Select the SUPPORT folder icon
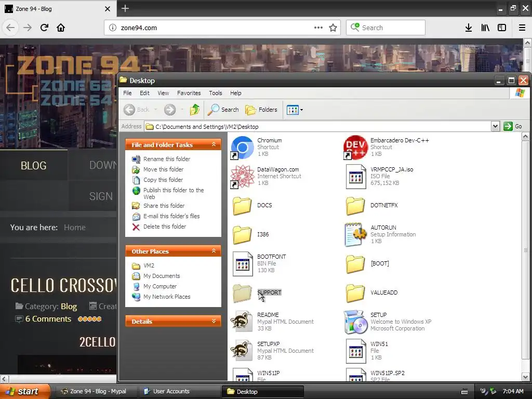The width and height of the screenshot is (532, 399). 242,293
